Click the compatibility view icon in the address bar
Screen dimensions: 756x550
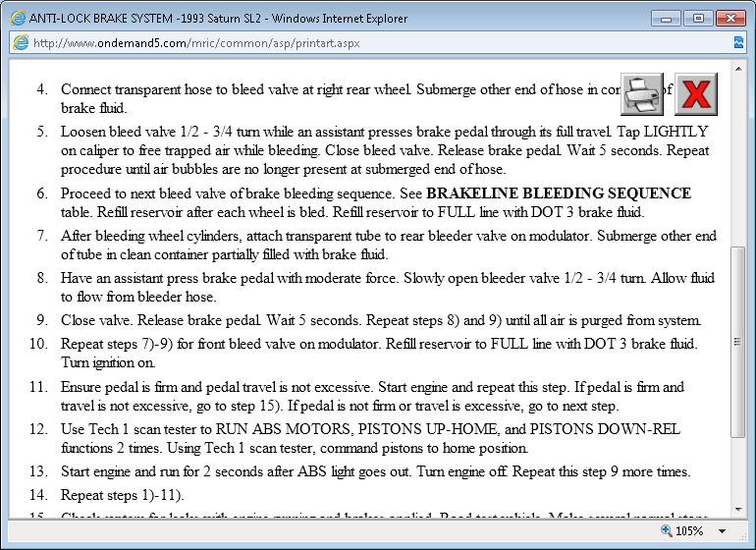pos(738,43)
